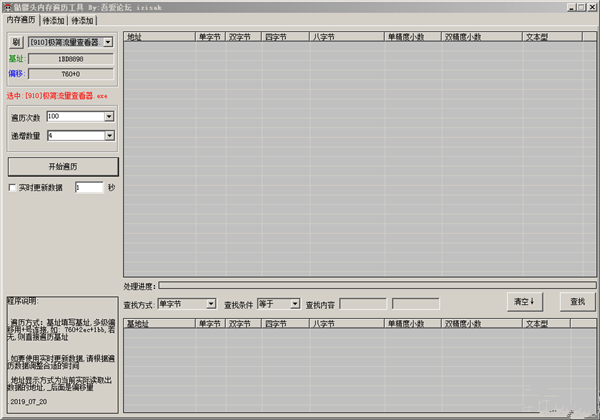
Task: Click the 基址 input field
Action: tap(71, 59)
